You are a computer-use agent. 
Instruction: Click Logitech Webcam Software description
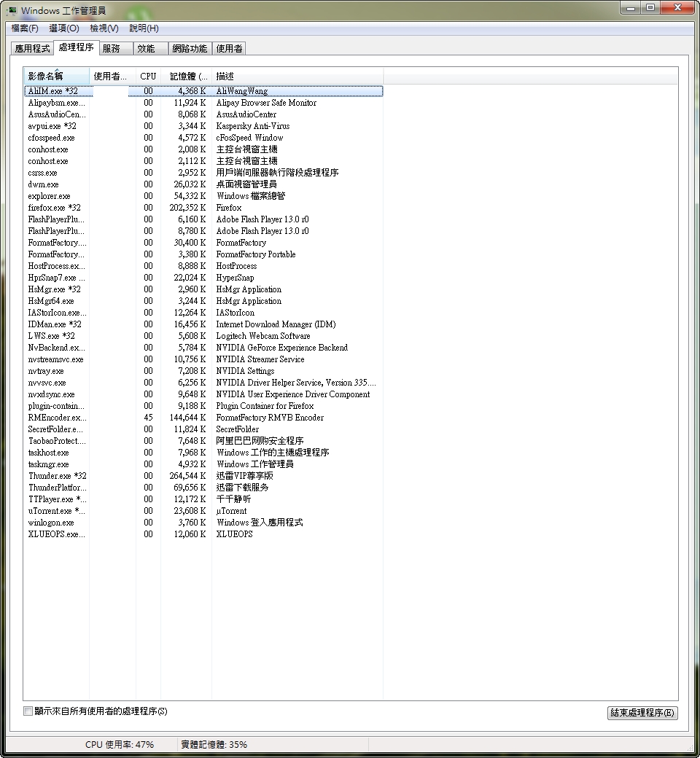coord(263,335)
